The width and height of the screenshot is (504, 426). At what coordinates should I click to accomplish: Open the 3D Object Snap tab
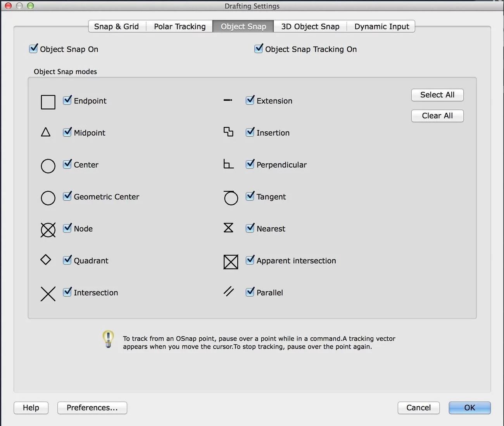pyautogui.click(x=310, y=26)
